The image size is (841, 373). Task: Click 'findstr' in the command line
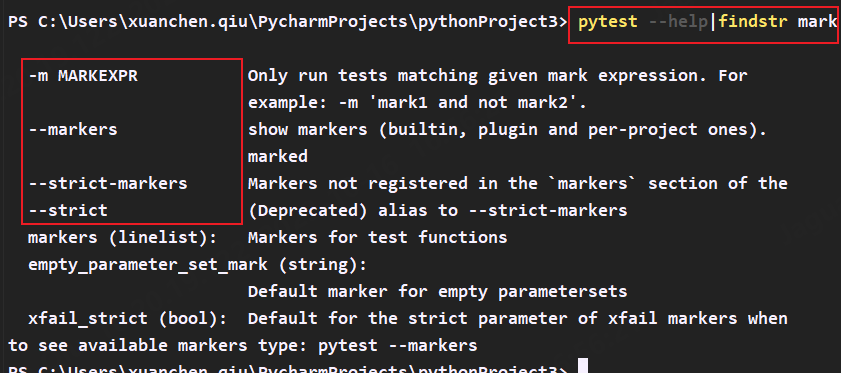pyautogui.click(x=753, y=22)
